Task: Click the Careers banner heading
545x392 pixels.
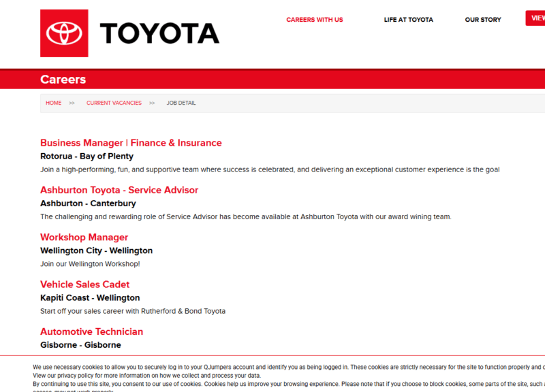Action: pos(63,80)
